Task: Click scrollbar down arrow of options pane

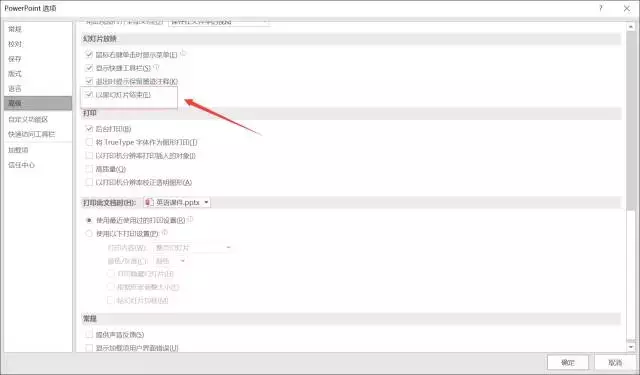Action: [631, 347]
